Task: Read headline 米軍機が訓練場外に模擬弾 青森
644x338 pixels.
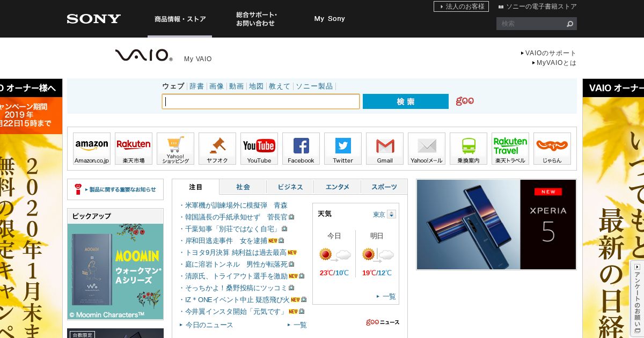Action: point(236,205)
